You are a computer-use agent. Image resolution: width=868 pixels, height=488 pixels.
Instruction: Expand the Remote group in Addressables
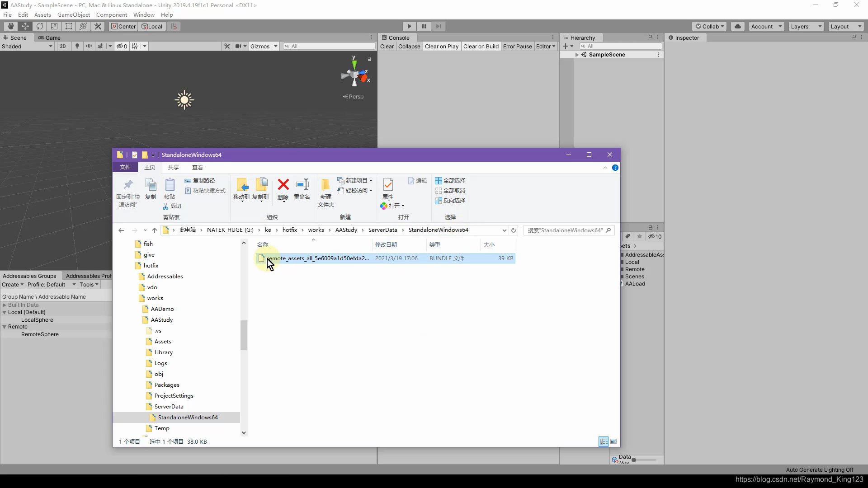click(x=5, y=327)
